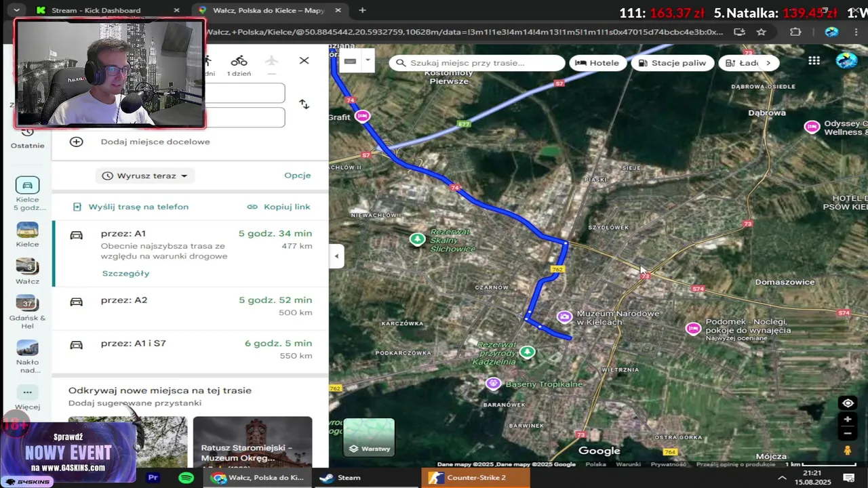Click the Grafit hotel marker on the route
This screenshot has height=488, width=868.
click(x=363, y=117)
